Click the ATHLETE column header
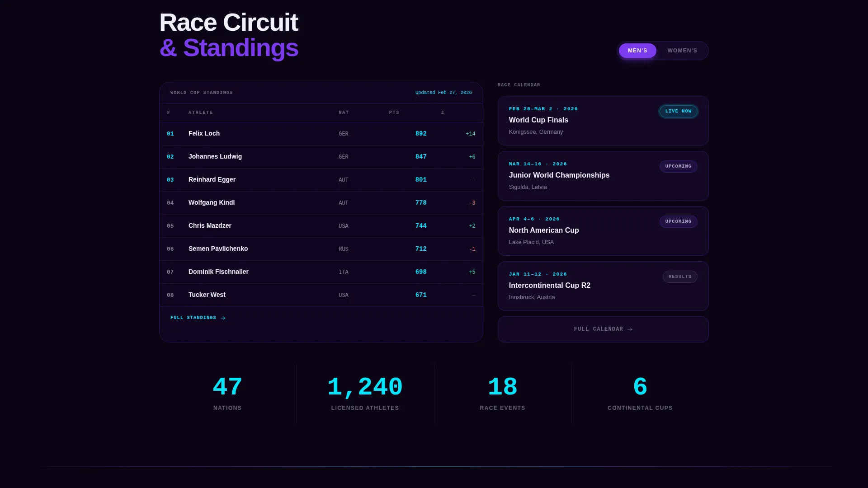Viewport: 868px width, 488px height. pos(201,113)
